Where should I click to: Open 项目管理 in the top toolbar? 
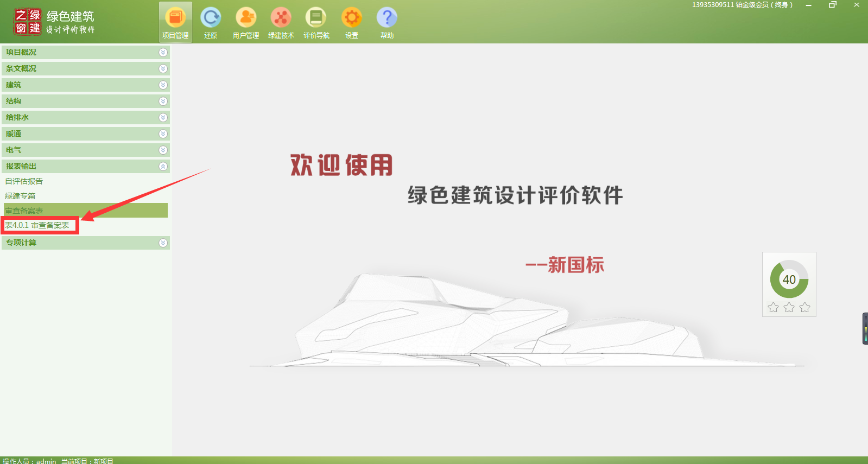(175, 23)
